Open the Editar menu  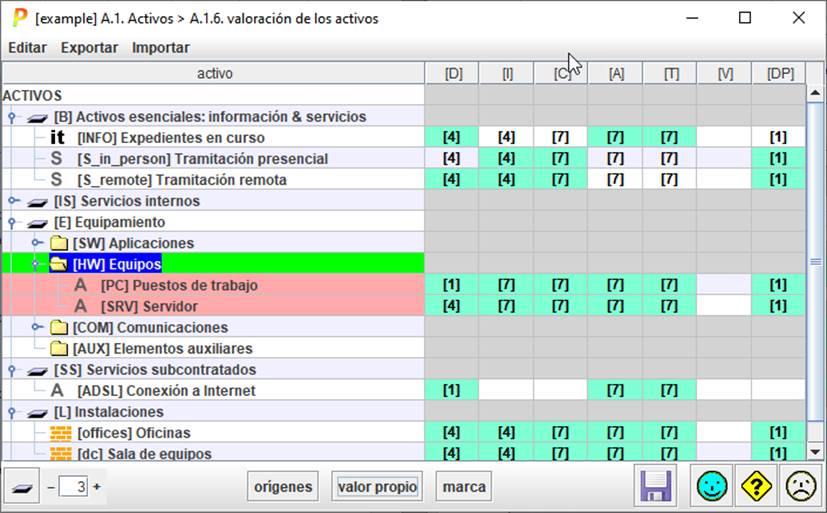[x=27, y=47]
